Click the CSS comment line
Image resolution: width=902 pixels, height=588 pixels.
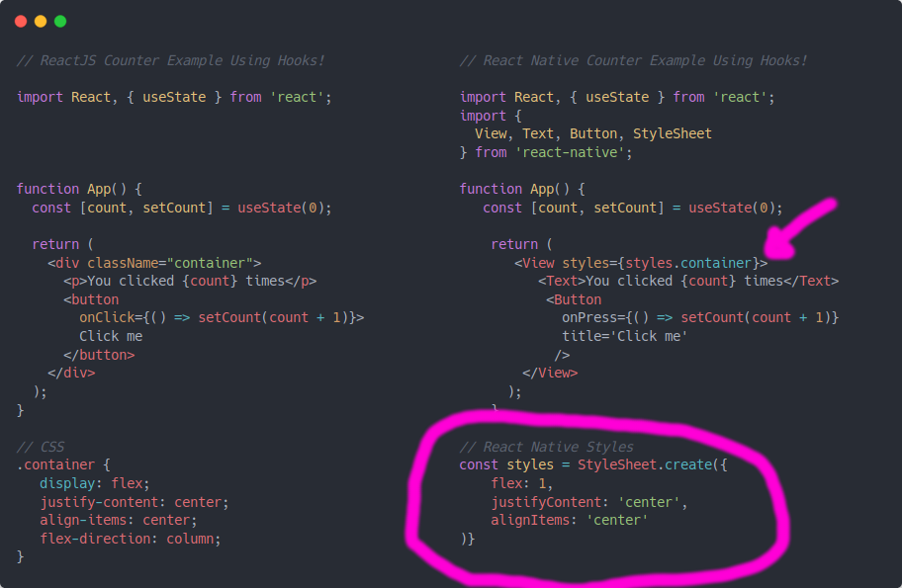pyautogui.click(x=40, y=446)
